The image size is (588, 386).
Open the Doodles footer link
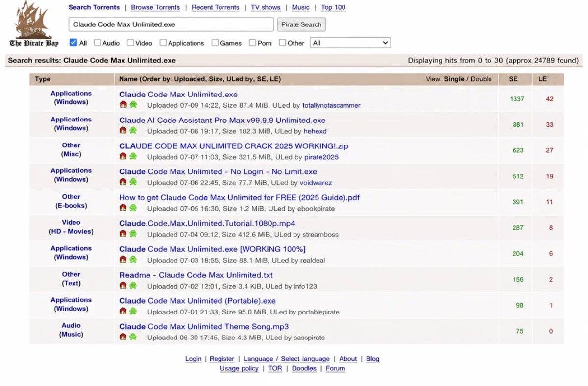304,368
